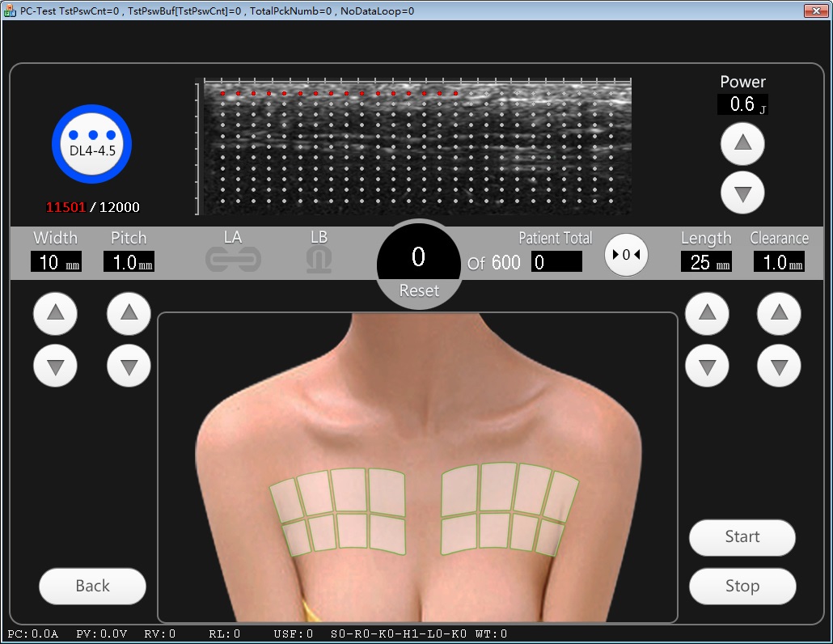Decrease Width using the down arrow
833x644 pixels.
coord(56,366)
